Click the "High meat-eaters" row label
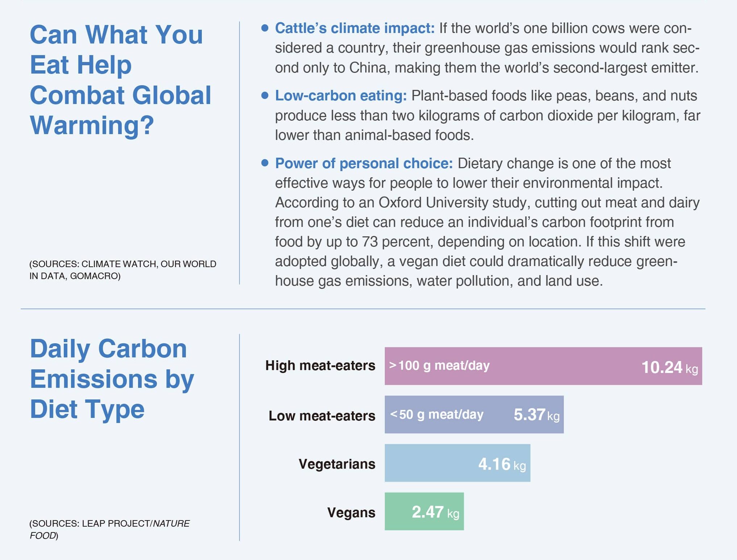Viewport: 737px width, 560px height. tap(320, 365)
